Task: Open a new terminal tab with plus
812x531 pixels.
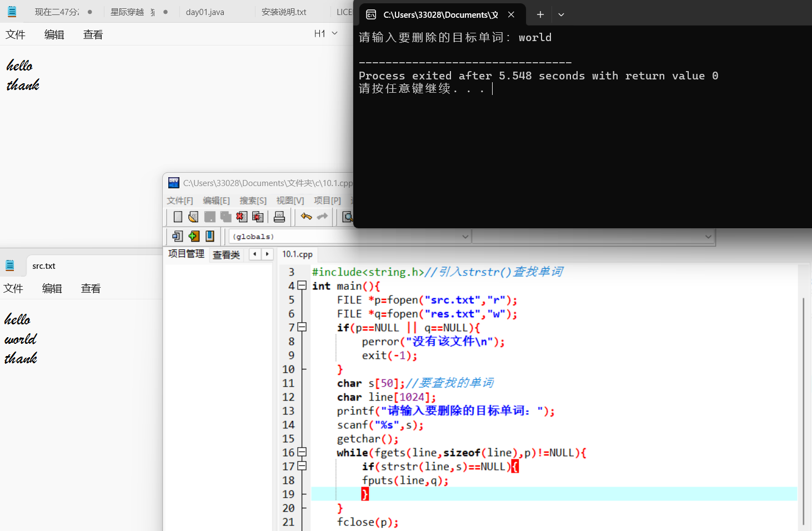Action: (540, 14)
